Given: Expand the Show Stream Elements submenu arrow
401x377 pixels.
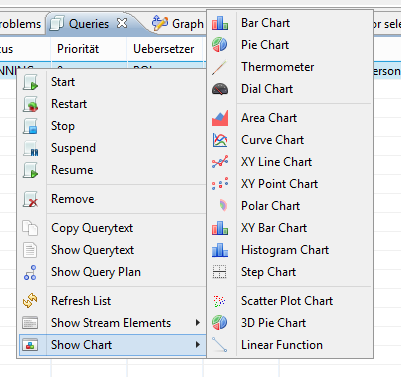Looking at the screenshot, I should pyautogui.click(x=198, y=323).
